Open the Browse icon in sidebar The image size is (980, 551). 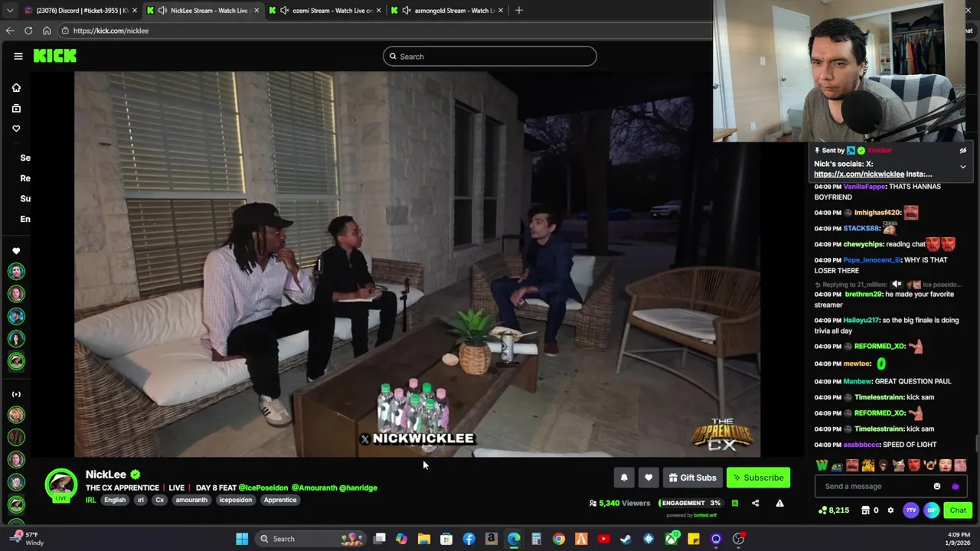tap(16, 109)
